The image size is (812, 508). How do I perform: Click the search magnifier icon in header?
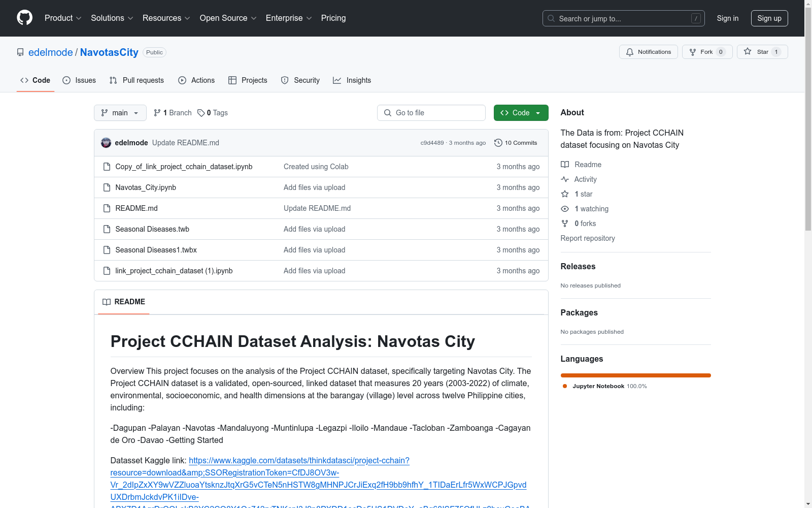click(x=551, y=18)
